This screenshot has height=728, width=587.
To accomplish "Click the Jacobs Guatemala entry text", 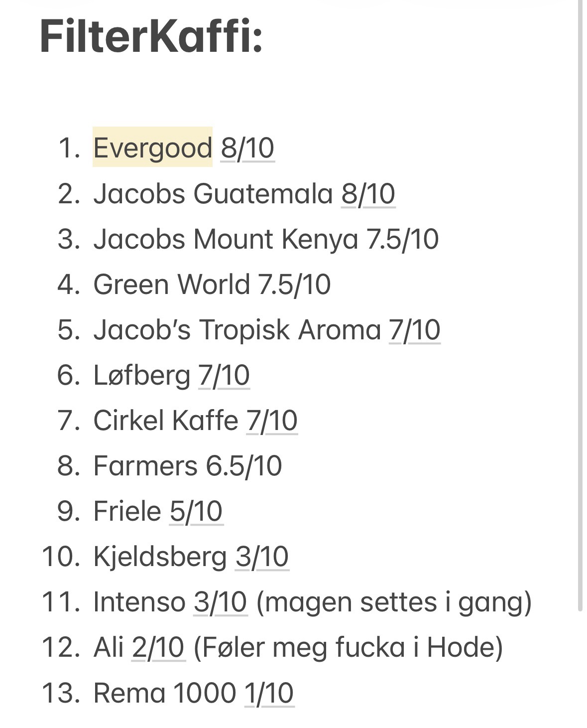I will tap(213, 193).
